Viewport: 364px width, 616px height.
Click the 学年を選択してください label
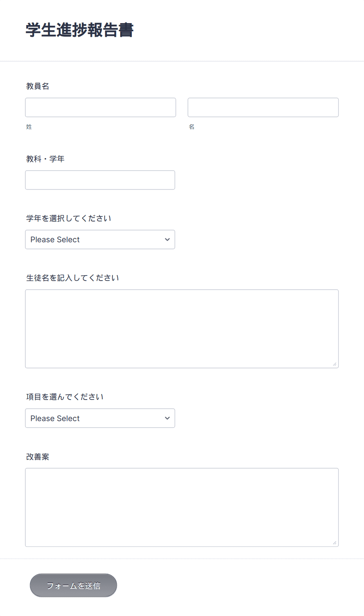click(68, 218)
